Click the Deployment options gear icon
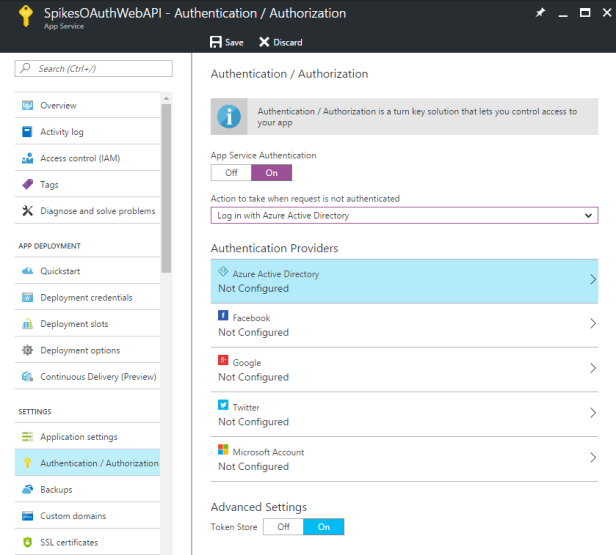This screenshot has width=616, height=555. (28, 350)
